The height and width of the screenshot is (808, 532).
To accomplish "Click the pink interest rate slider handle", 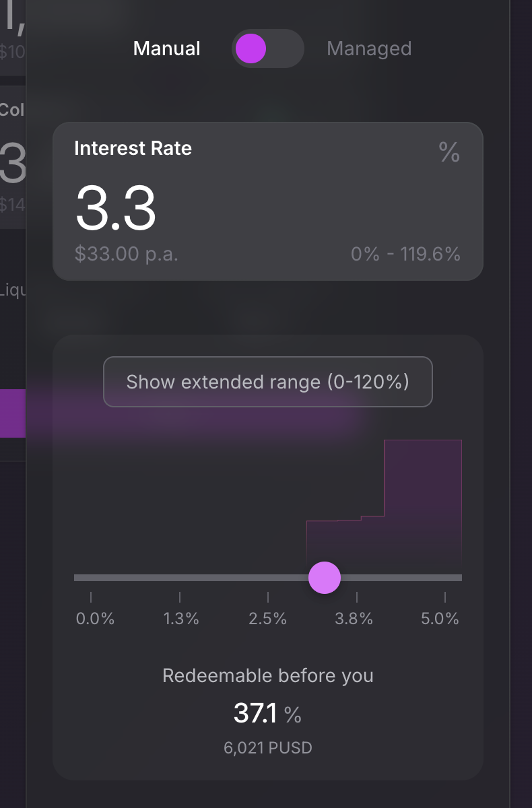I will tap(325, 578).
